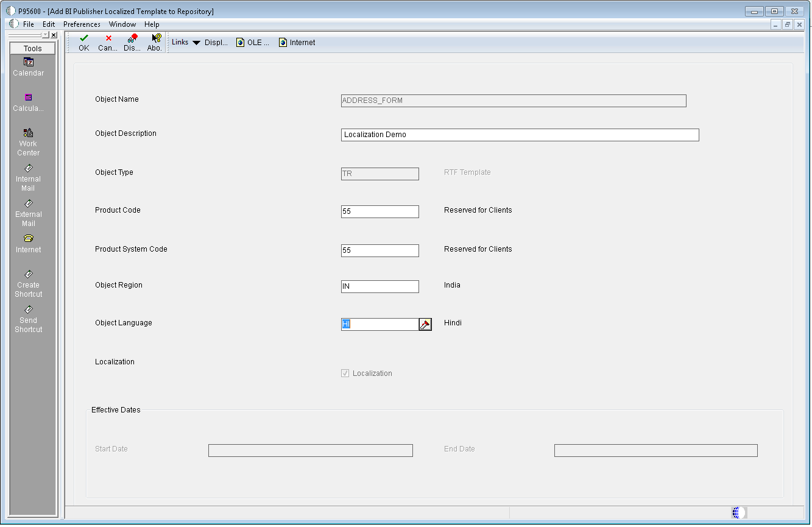Focus the Product Code input field
812x527 pixels.
pos(380,211)
